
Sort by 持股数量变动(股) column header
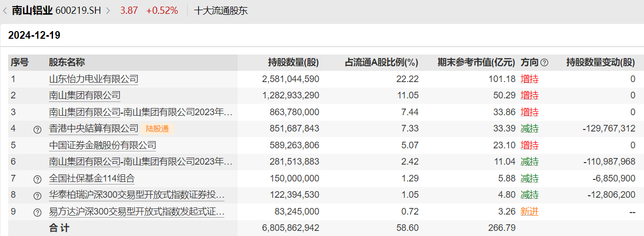coord(601,62)
